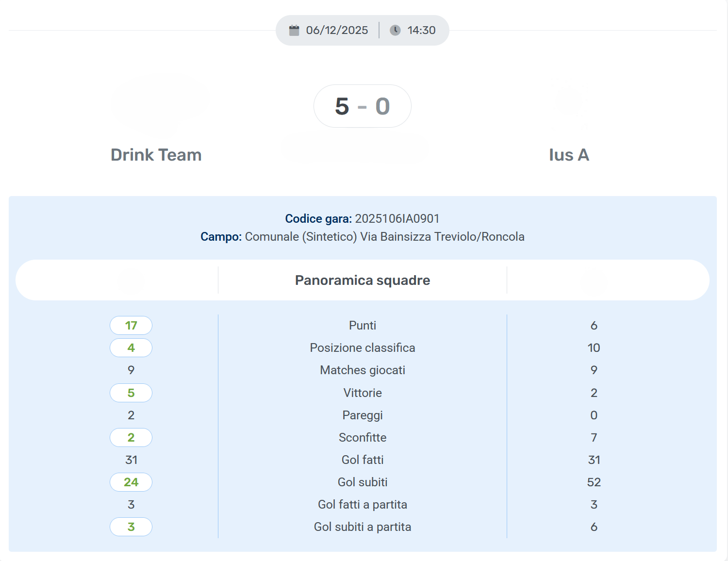
Task: Select the kickoff time 14:30
Action: [x=421, y=31]
